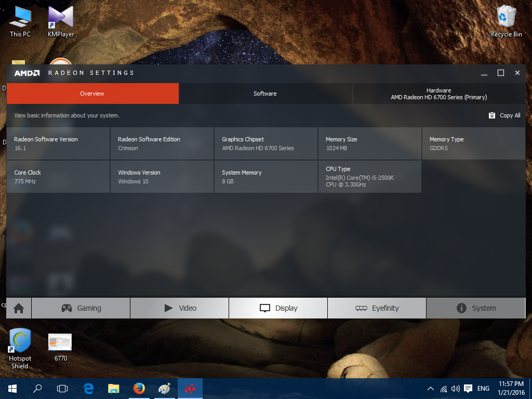Open the Windows Start menu

[x=12, y=389]
